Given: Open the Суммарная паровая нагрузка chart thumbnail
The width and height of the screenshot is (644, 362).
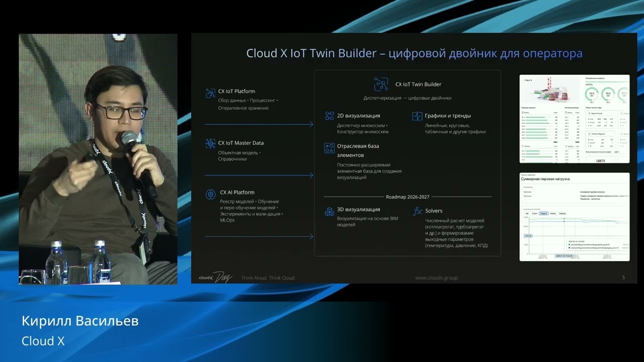Looking at the screenshot, I should tap(574, 217).
